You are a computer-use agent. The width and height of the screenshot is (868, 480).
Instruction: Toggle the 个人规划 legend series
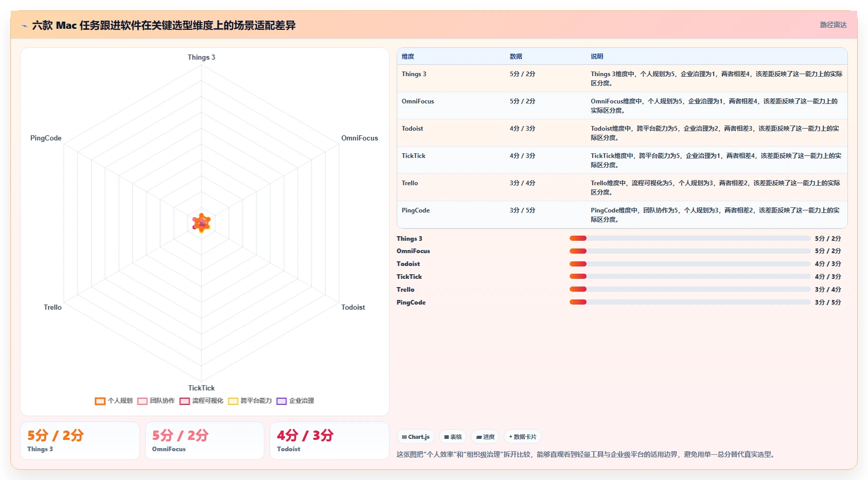tap(114, 401)
